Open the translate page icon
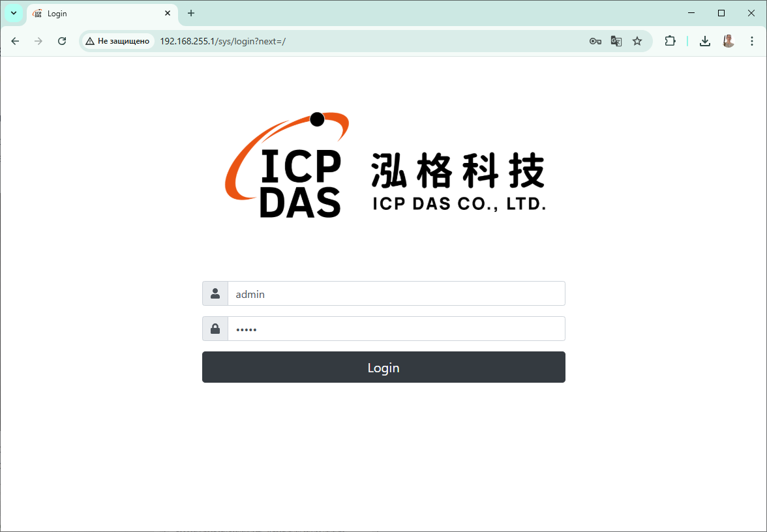 (616, 41)
